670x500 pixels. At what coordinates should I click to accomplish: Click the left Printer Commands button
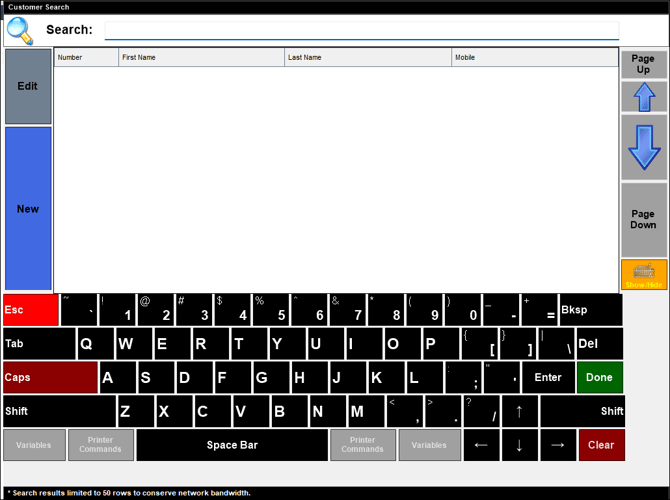[x=101, y=445]
